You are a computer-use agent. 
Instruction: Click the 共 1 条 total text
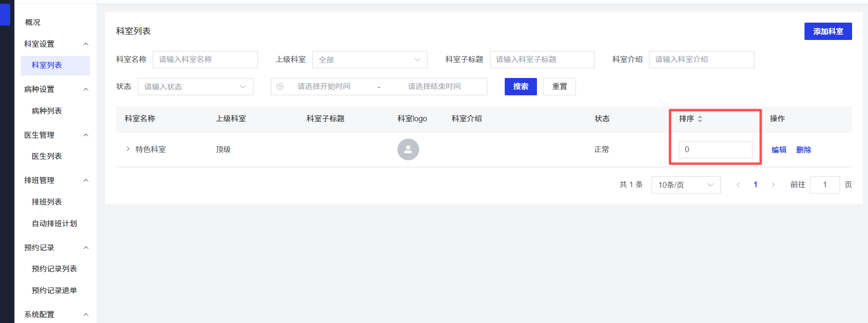(x=631, y=185)
